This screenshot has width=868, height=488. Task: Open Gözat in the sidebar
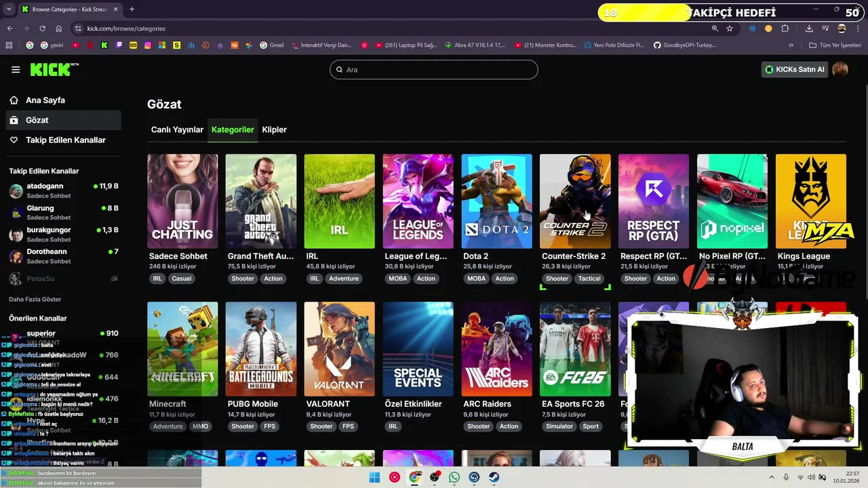click(64, 120)
